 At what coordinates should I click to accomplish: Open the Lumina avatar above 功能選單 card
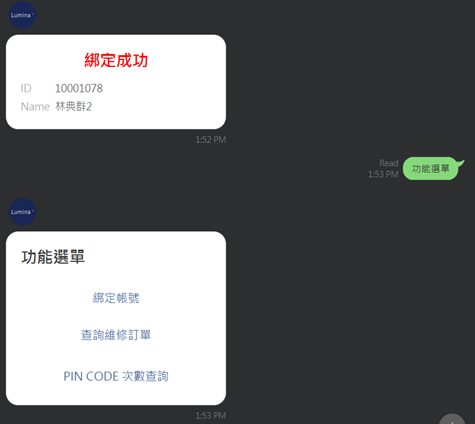(22, 212)
